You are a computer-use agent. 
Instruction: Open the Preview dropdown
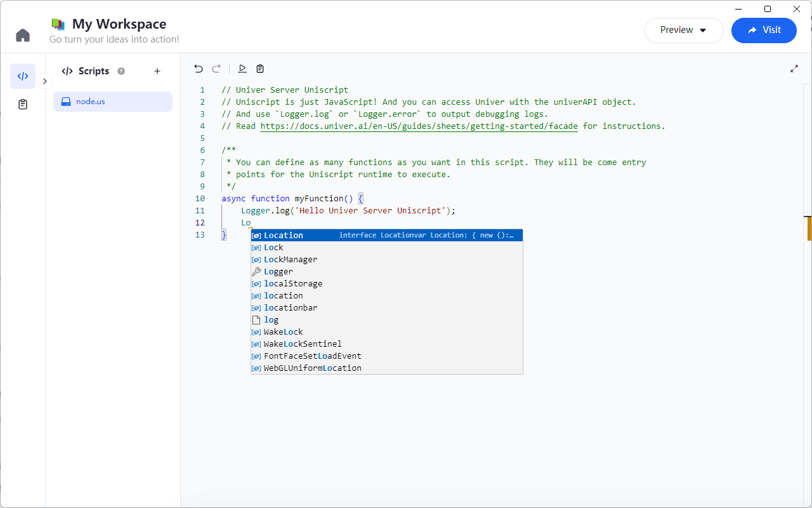tap(684, 30)
